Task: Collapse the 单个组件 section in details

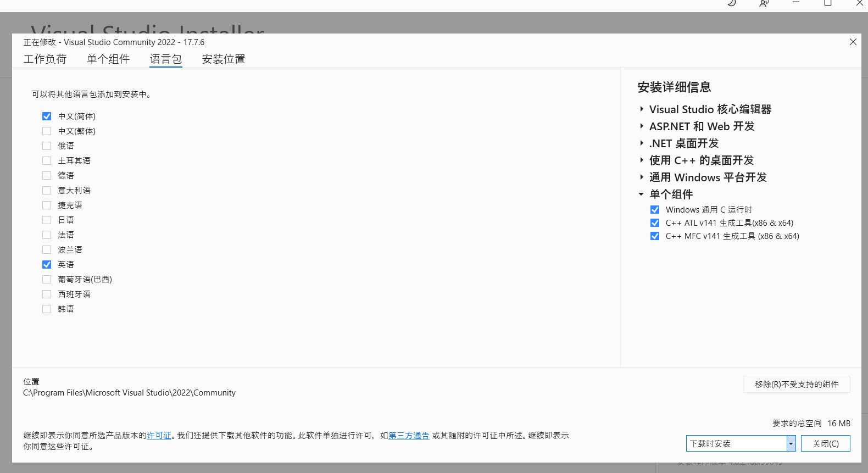Action: tap(641, 194)
